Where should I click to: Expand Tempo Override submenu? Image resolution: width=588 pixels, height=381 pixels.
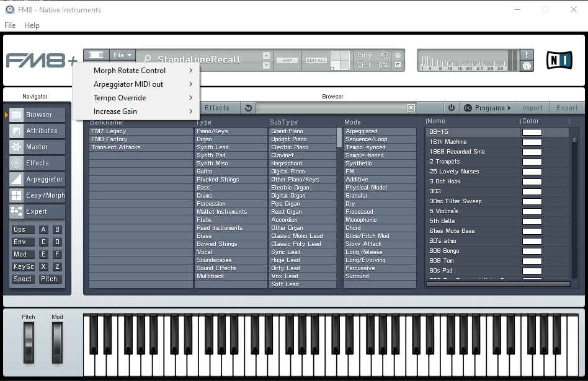pos(136,98)
